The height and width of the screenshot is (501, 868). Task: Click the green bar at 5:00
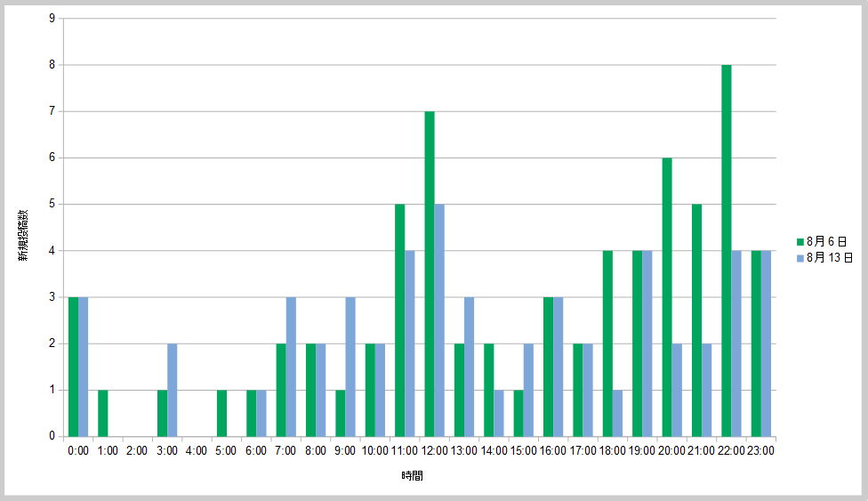coord(221,413)
